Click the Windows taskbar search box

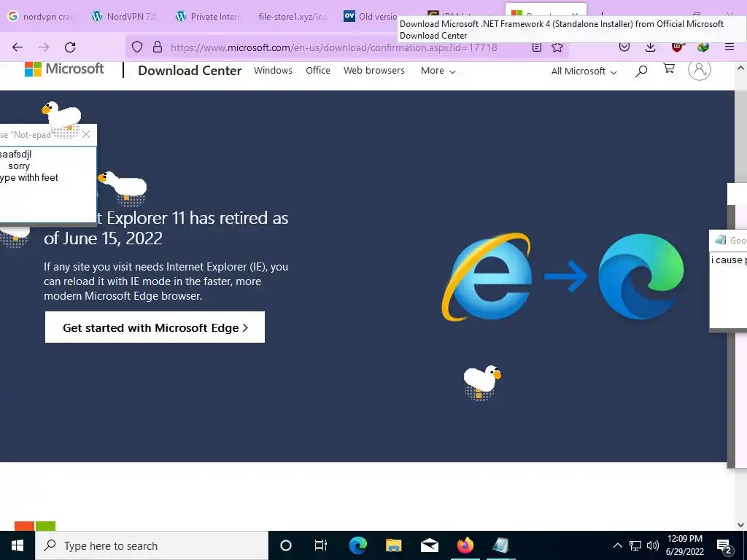pos(152,545)
